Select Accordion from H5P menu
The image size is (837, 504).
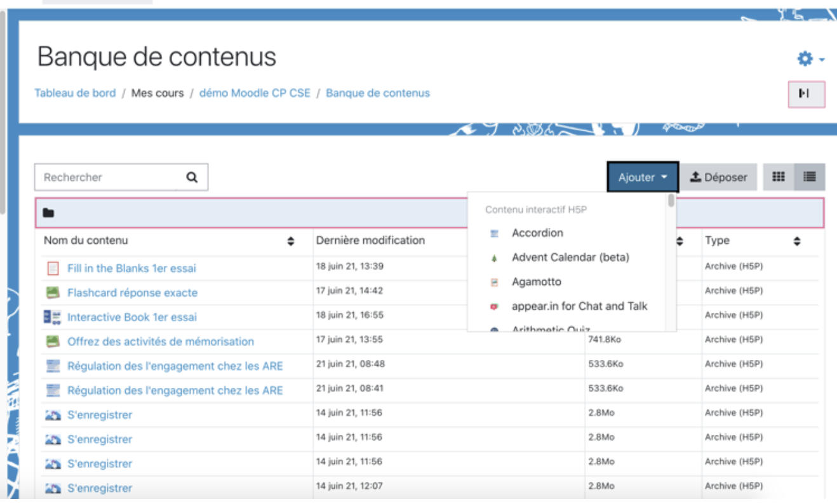[537, 233]
